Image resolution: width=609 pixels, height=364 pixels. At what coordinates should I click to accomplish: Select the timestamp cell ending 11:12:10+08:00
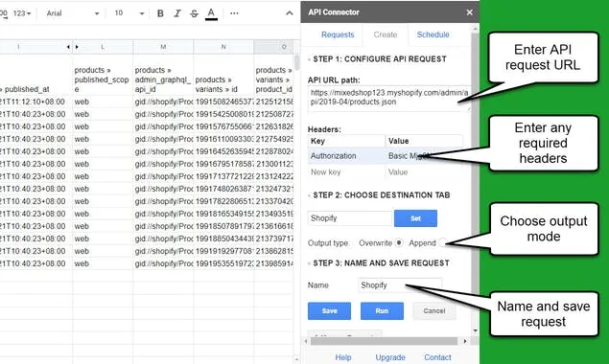point(36,102)
